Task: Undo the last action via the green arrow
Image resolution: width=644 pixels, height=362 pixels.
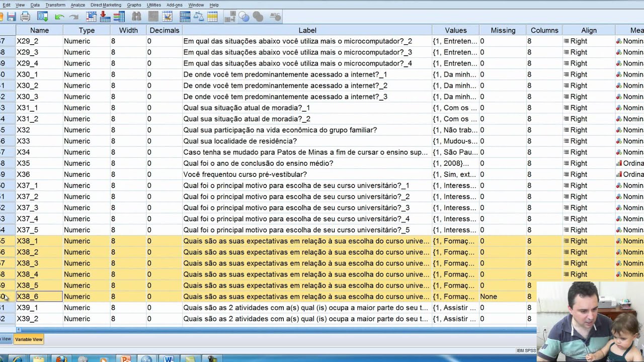Action: [59, 17]
